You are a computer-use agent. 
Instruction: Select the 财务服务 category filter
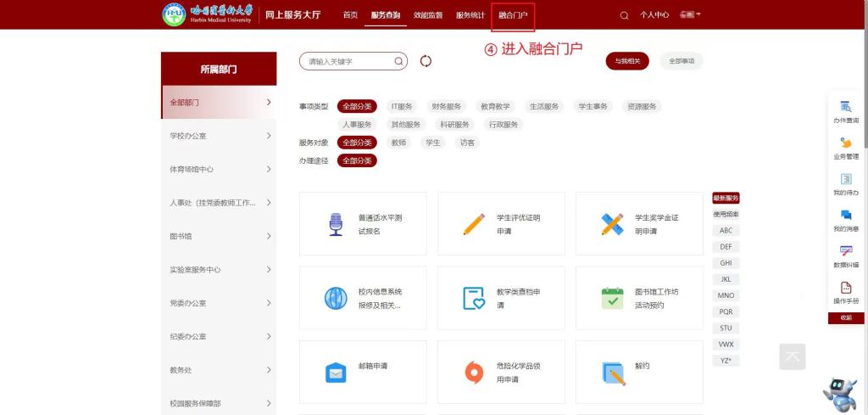coord(446,106)
